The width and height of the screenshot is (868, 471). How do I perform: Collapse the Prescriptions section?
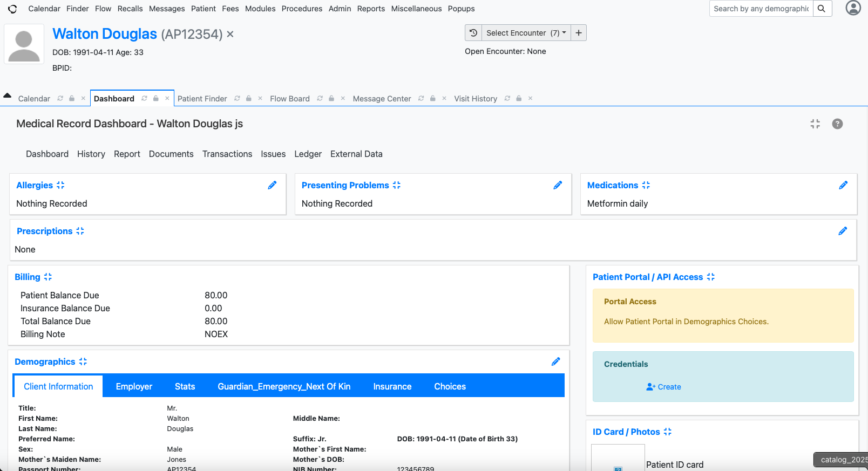80,231
